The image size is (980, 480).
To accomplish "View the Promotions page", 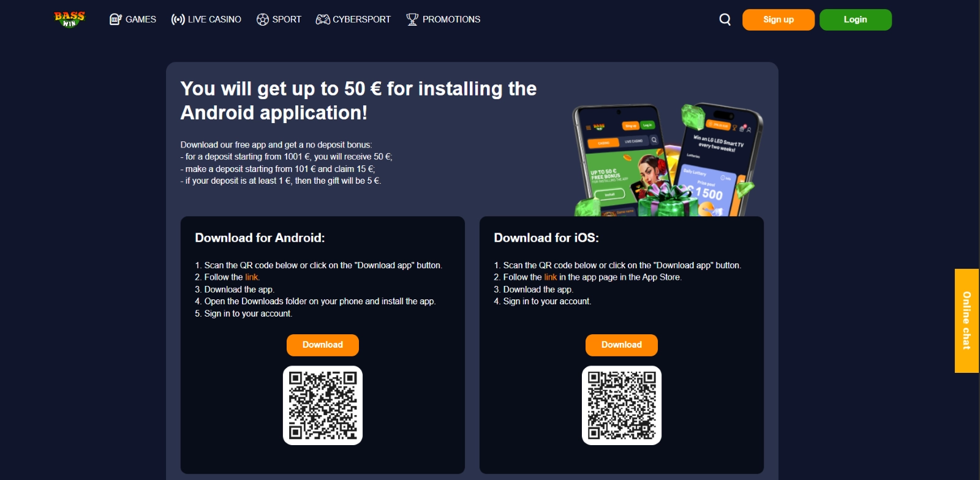I will [x=451, y=20].
